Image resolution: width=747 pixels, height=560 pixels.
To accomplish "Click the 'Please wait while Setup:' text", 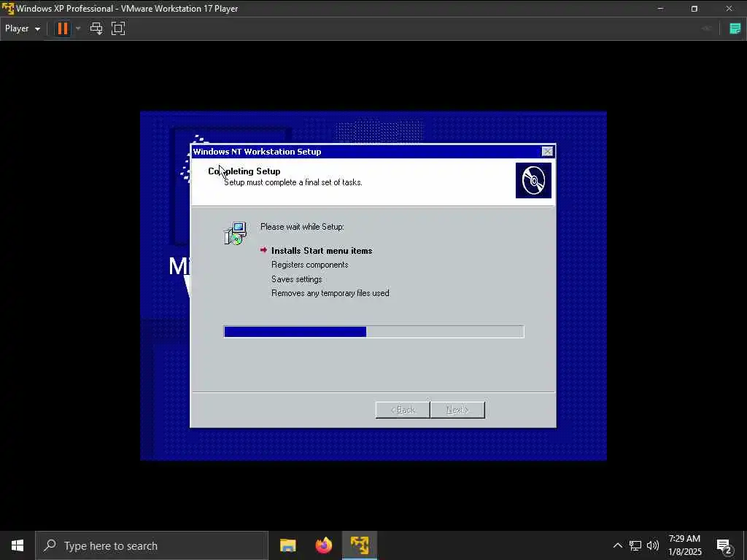I will click(302, 227).
